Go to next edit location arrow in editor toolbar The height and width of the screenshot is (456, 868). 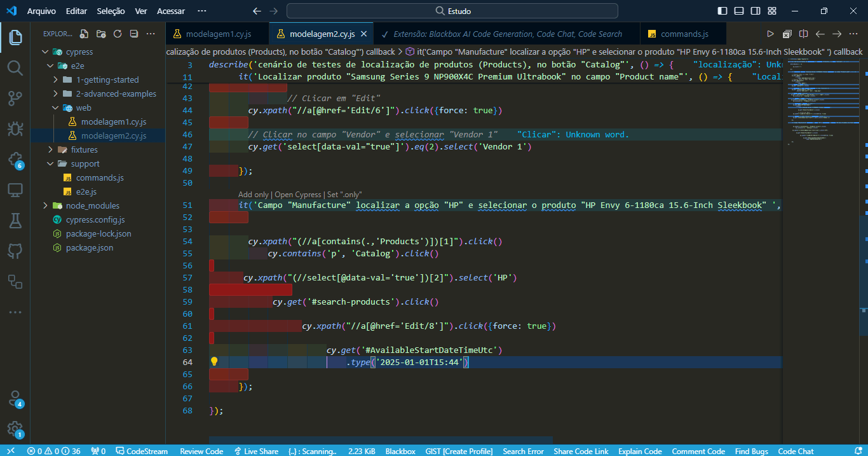837,34
